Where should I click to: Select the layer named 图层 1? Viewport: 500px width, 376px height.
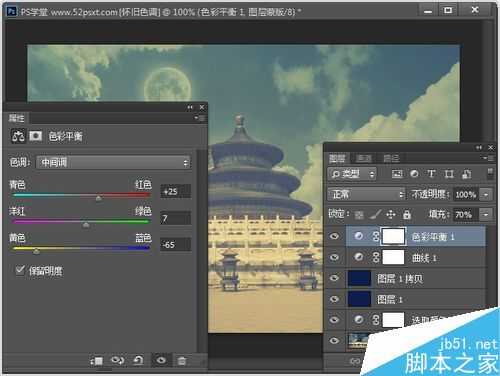416,299
